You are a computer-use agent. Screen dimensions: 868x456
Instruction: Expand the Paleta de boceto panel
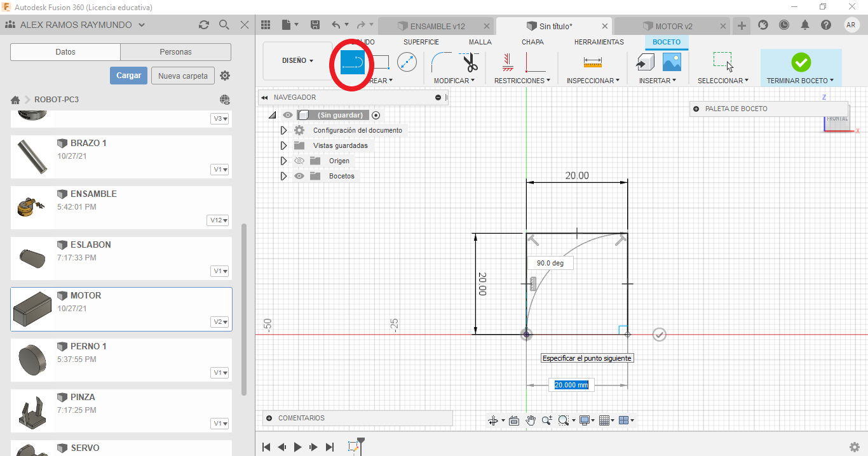(696, 109)
